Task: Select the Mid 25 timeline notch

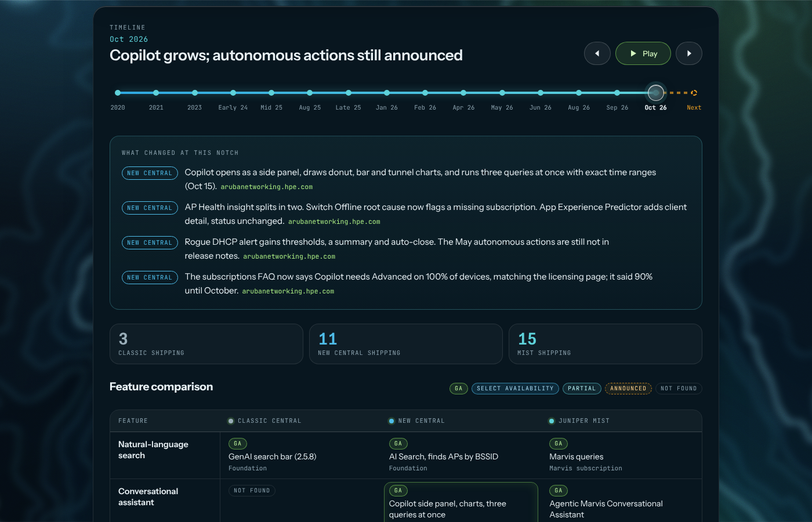Action: point(271,93)
